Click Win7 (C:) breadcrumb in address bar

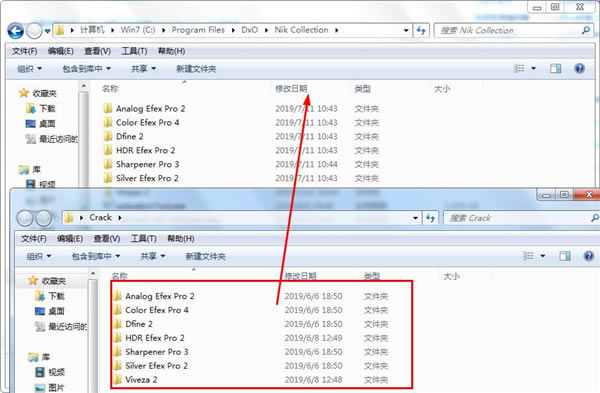pos(138,30)
